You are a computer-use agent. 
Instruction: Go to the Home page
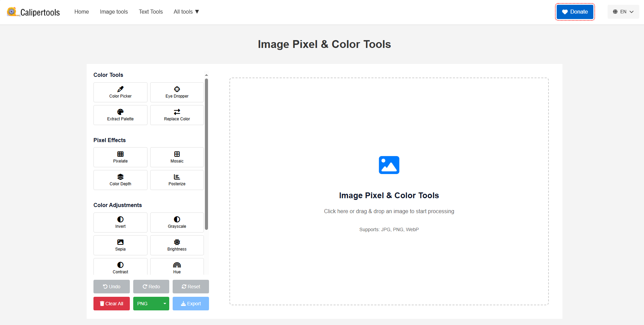82,12
